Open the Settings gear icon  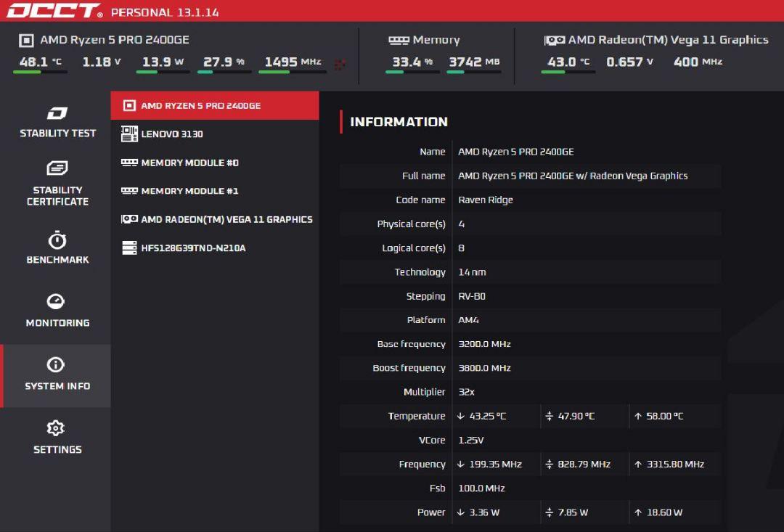pyautogui.click(x=55, y=428)
